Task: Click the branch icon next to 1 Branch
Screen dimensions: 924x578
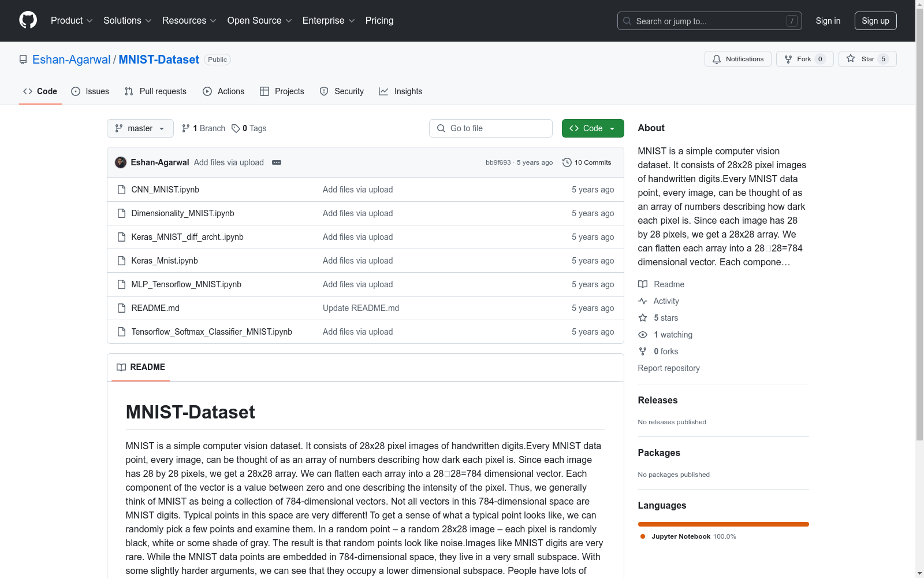Action: [186, 128]
